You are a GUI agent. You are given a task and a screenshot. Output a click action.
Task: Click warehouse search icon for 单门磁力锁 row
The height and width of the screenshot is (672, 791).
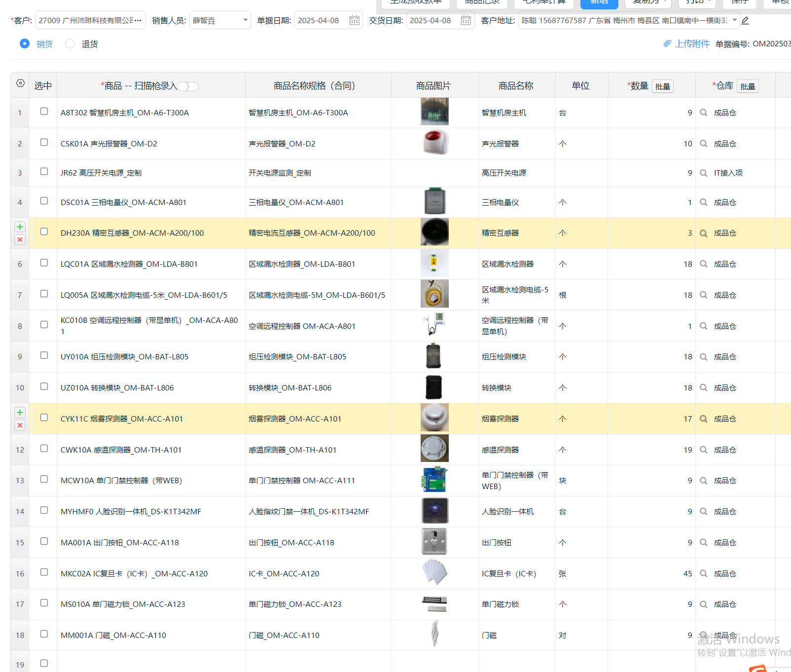point(704,604)
